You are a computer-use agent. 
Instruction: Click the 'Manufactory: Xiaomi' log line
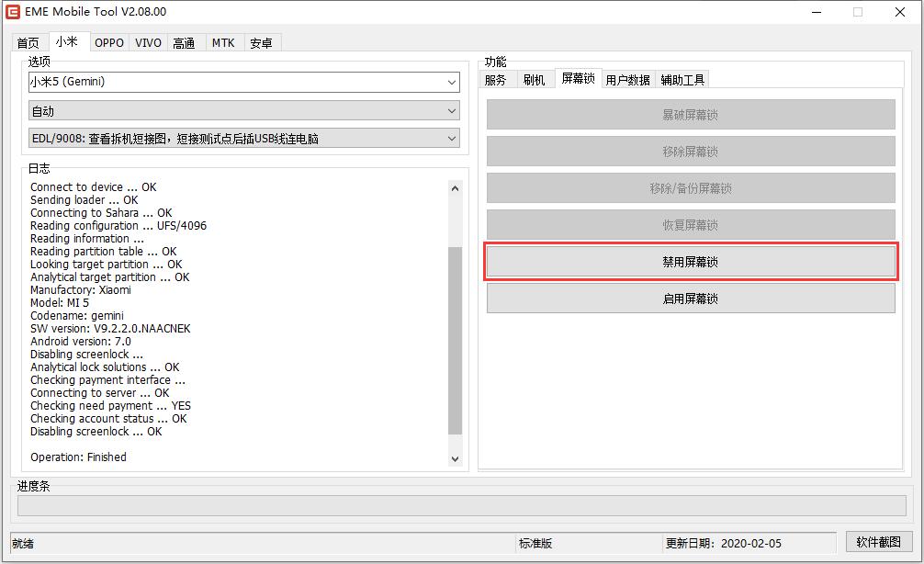81,290
